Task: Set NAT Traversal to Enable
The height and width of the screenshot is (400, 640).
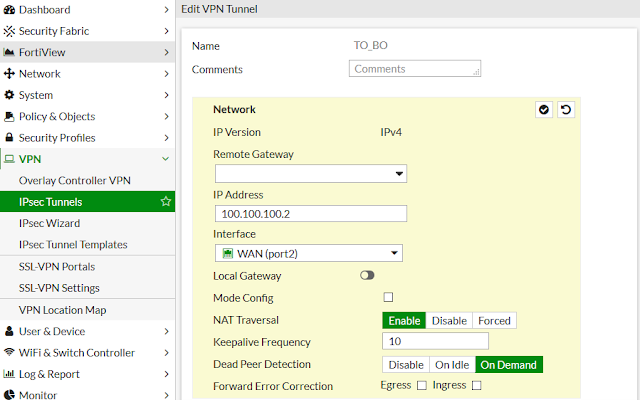Action: pyautogui.click(x=404, y=320)
